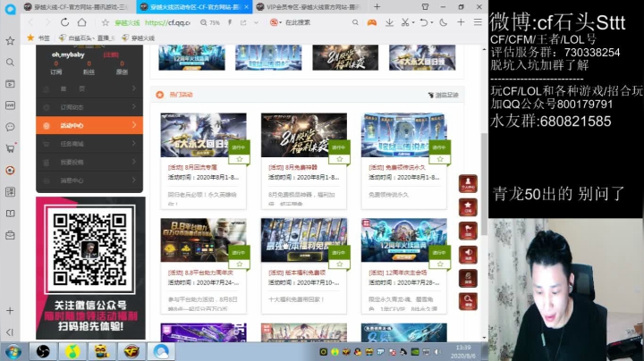Click the page vertical scrollbar

(x=484, y=185)
